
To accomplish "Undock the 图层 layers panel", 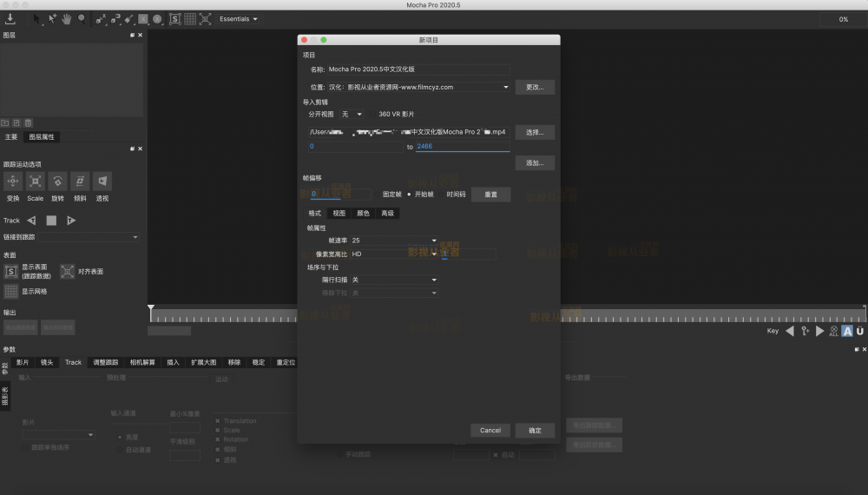I will (132, 35).
